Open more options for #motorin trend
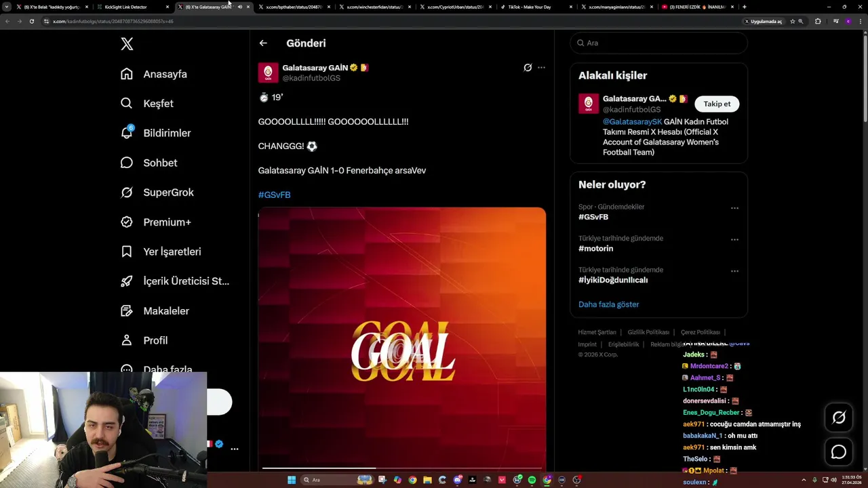This screenshot has width=868, height=488. coord(734,240)
